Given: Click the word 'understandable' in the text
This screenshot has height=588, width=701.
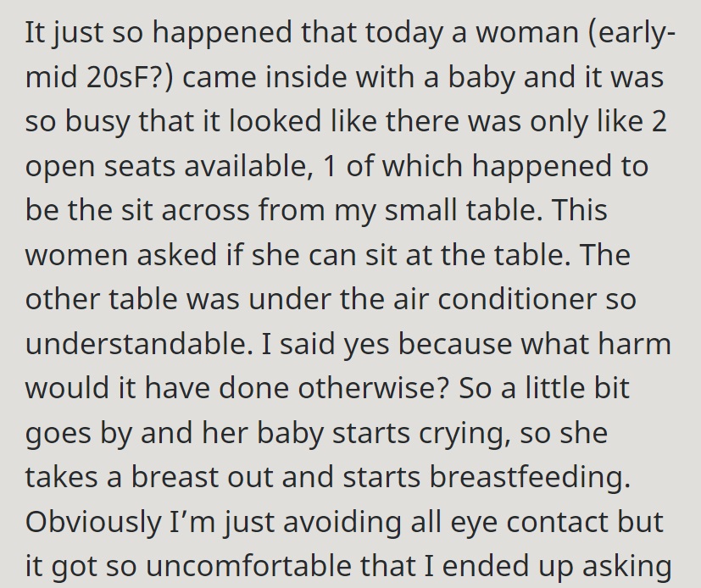Looking at the screenshot, I should point(136,344).
